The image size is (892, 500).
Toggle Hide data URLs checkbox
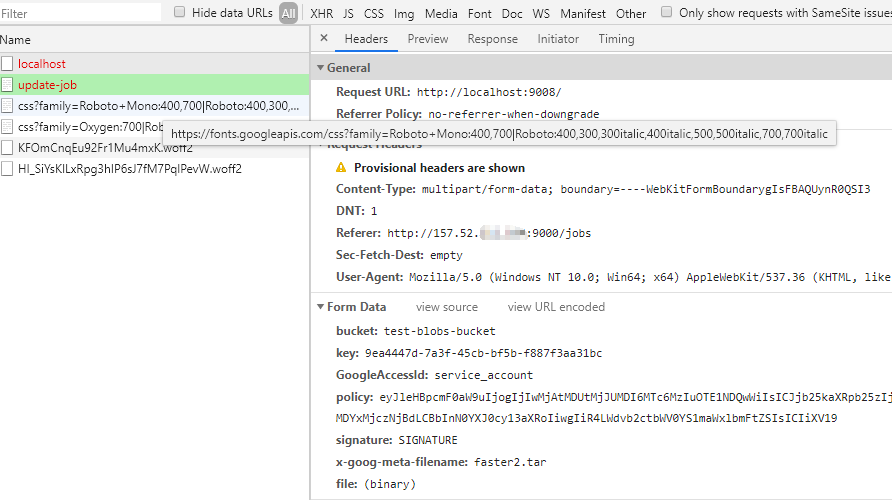click(179, 12)
